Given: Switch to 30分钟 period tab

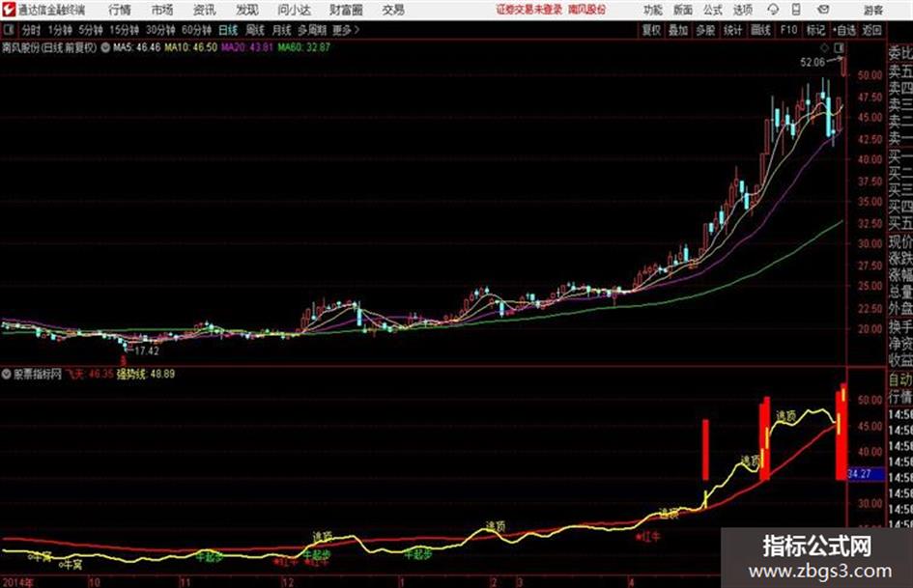Looking at the screenshot, I should pyautogui.click(x=160, y=30).
